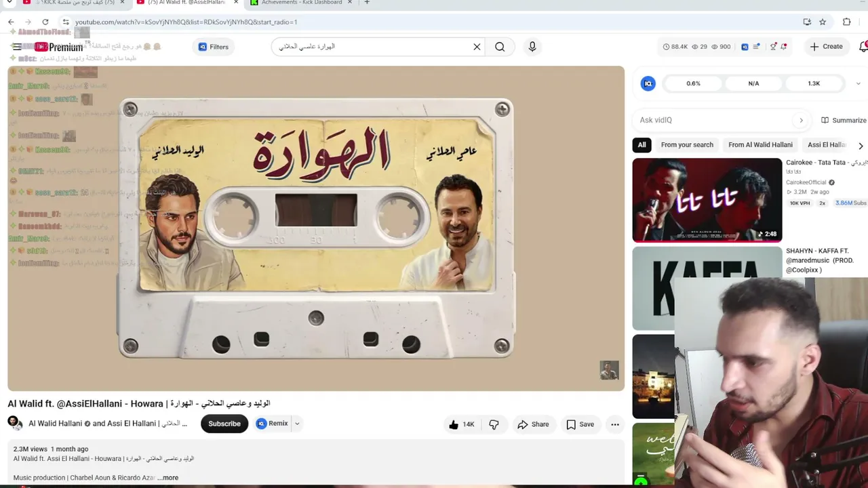Open vidIQ icon in top stats bar

[745, 47]
